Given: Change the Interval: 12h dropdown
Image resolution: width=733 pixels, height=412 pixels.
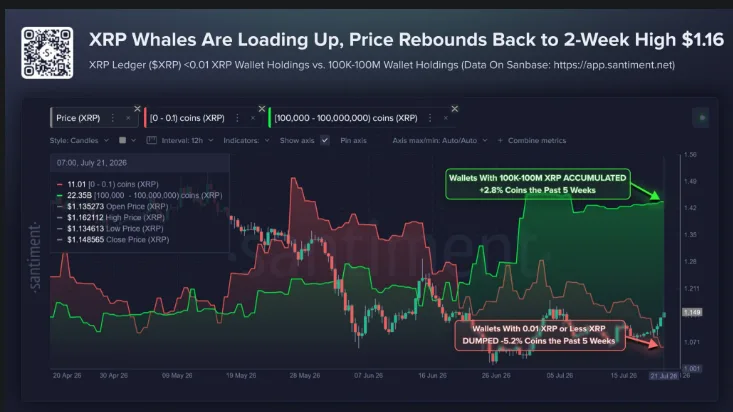Looking at the screenshot, I should click(187, 140).
